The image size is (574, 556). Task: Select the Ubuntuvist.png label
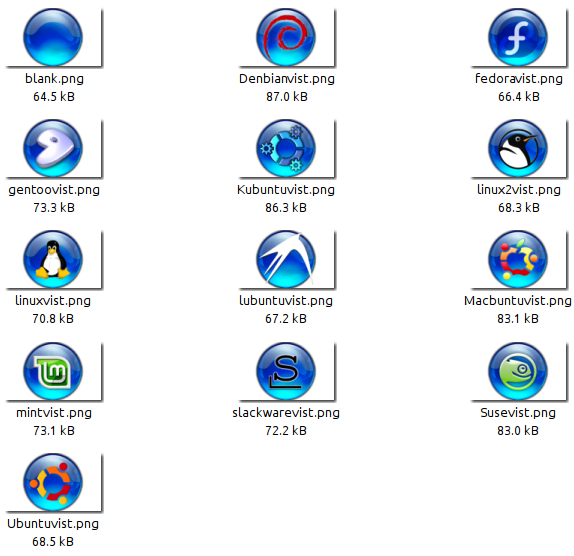(x=53, y=524)
